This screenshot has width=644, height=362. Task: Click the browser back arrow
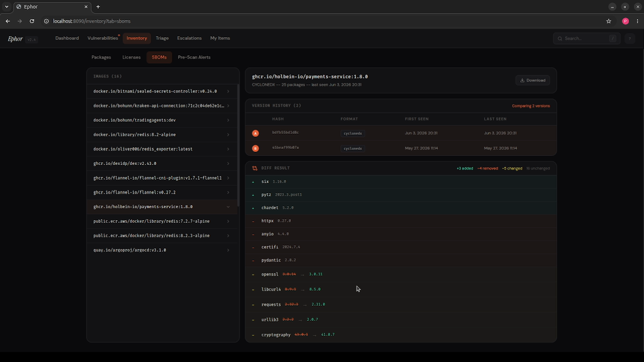(8, 21)
